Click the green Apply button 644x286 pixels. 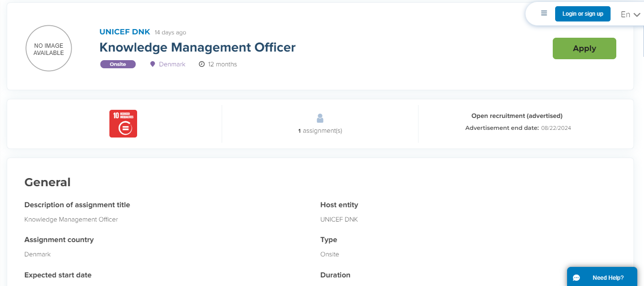point(584,48)
